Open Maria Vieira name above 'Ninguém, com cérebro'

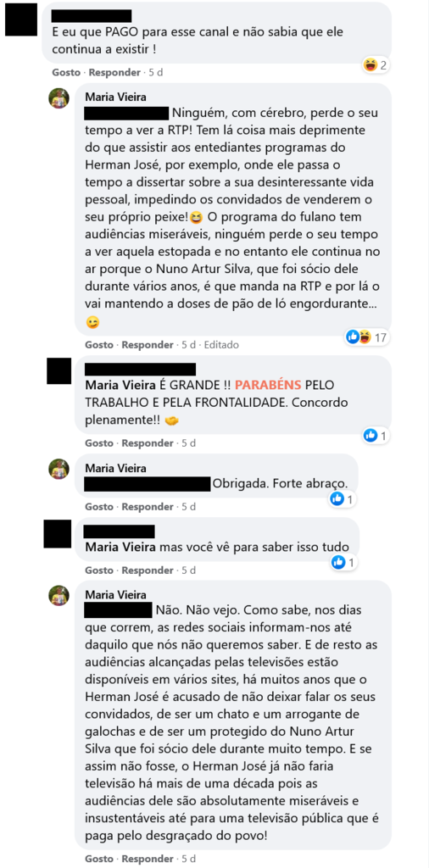click(115, 97)
